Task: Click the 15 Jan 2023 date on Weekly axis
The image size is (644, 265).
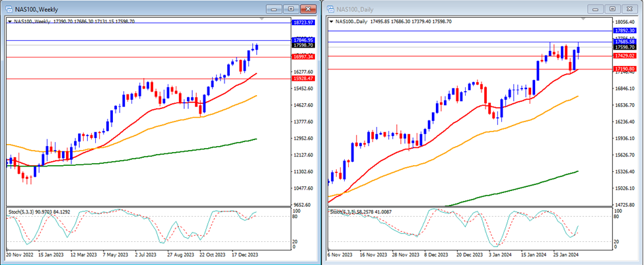Action: (x=50, y=254)
